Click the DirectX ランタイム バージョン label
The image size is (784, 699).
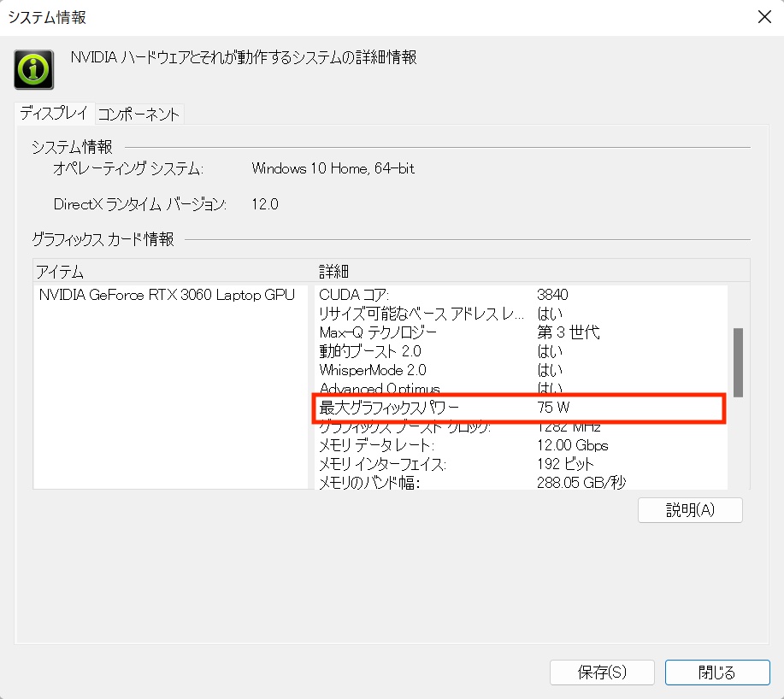click(140, 204)
